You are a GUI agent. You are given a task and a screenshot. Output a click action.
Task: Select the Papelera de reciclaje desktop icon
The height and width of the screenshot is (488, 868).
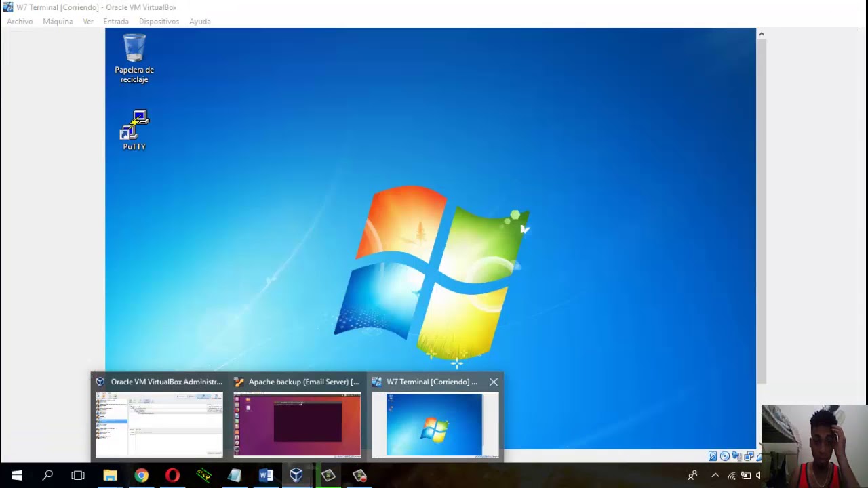(134, 58)
